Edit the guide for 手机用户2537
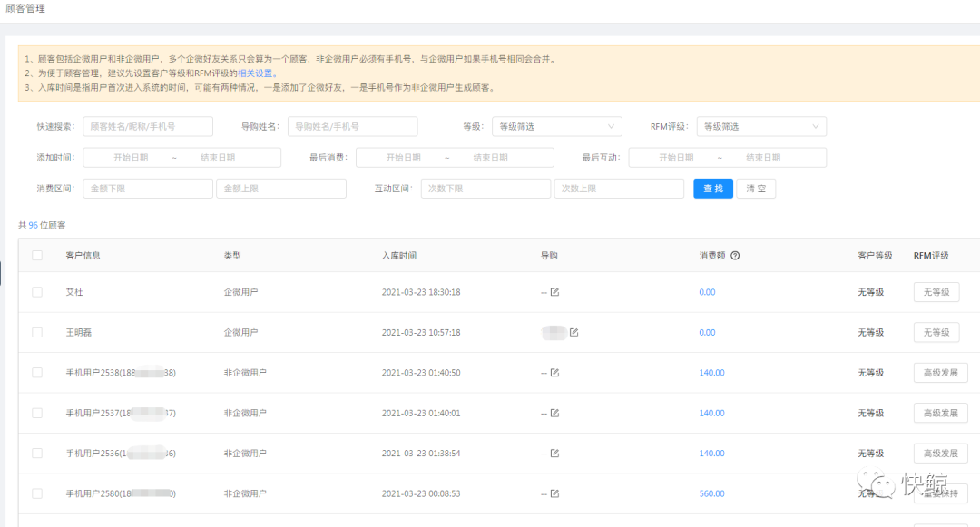Viewport: 980px width, 527px height. coord(554,413)
